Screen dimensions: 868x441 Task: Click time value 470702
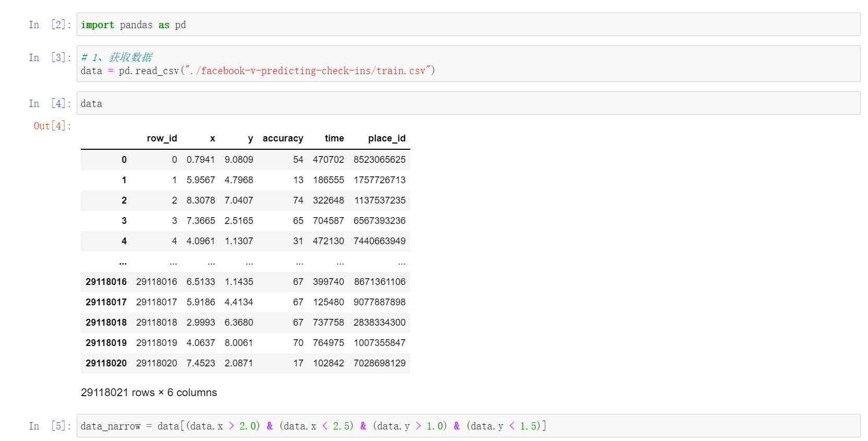click(x=328, y=160)
